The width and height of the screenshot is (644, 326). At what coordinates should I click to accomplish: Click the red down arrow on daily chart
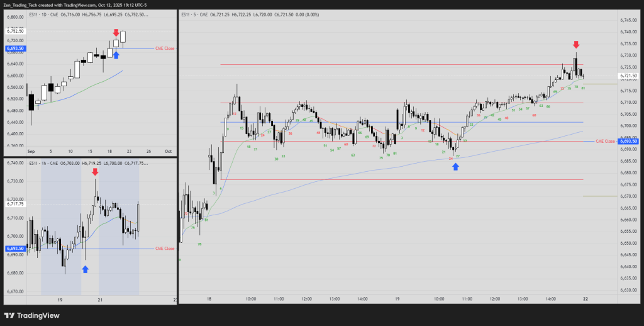point(116,32)
